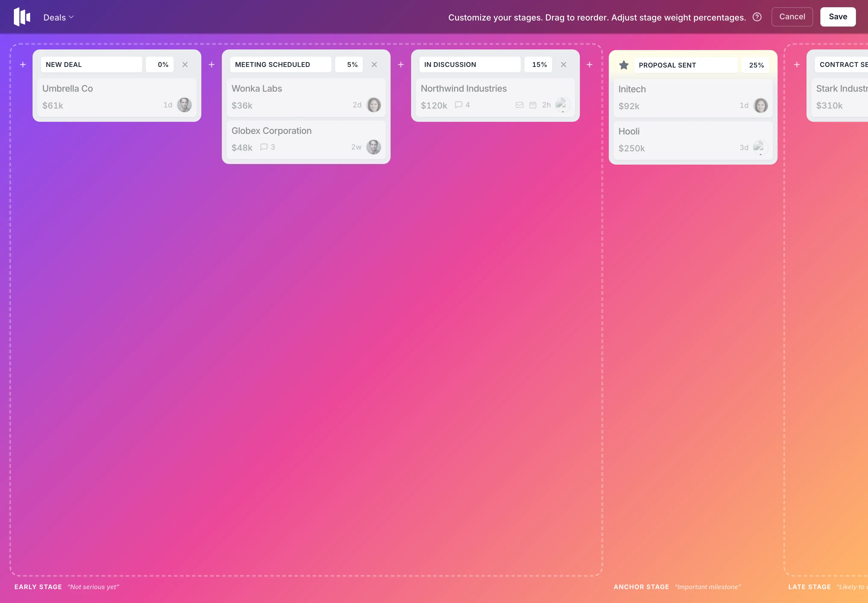This screenshot has width=868, height=603.
Task: Click the app logo icon
Action: (22, 17)
